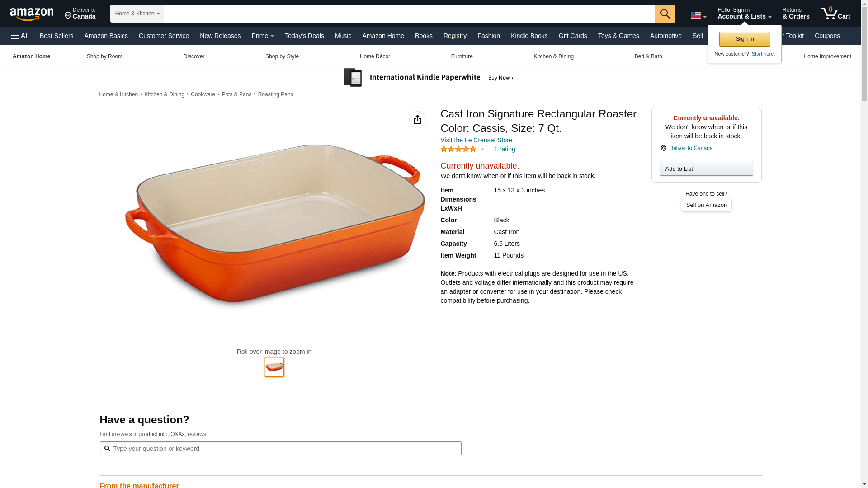Open the shopping cart

pos(835,14)
